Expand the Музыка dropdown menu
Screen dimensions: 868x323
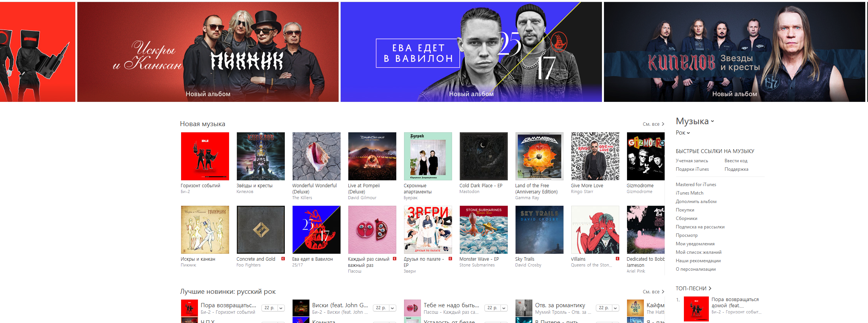(695, 121)
